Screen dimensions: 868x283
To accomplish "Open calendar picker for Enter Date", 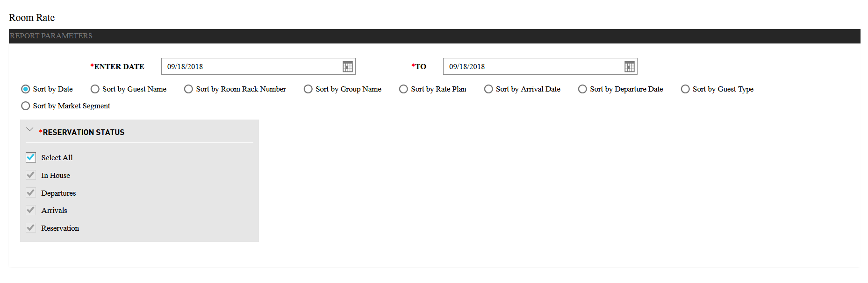I will pyautogui.click(x=347, y=67).
